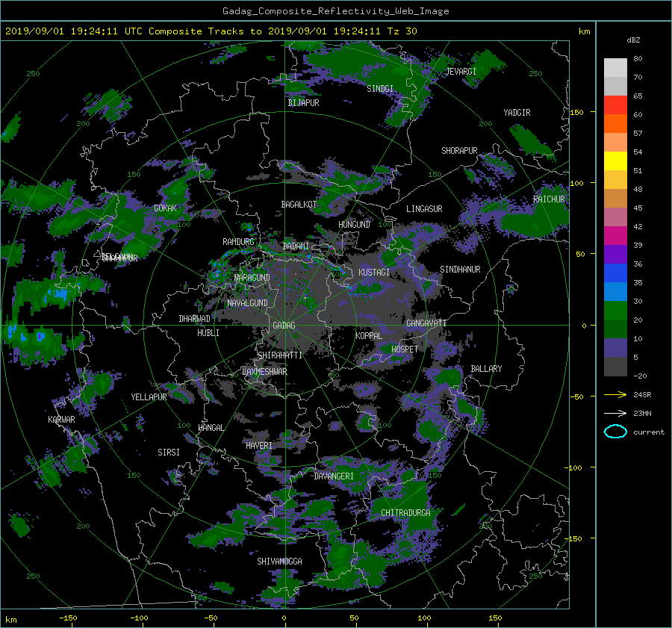Click the CHITRADURGA city label
Viewport: 672px width, 628px height.
405,513
